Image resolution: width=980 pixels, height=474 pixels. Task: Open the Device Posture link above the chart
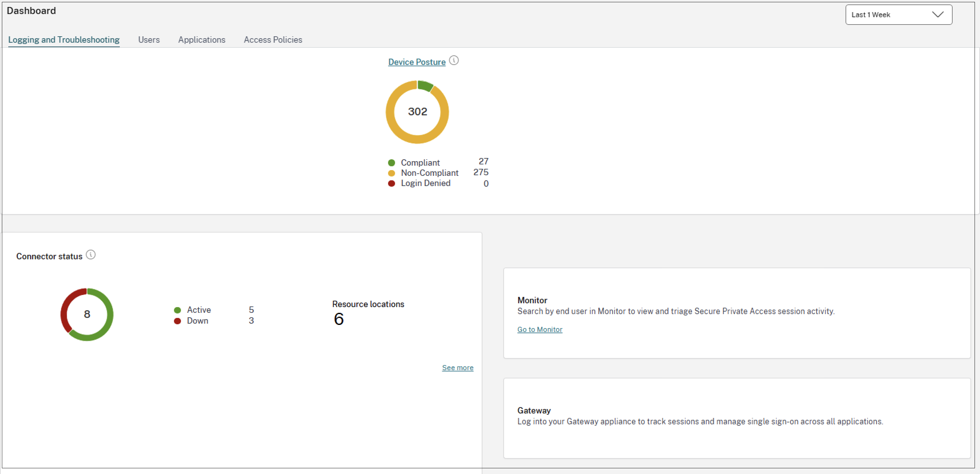[x=417, y=61]
